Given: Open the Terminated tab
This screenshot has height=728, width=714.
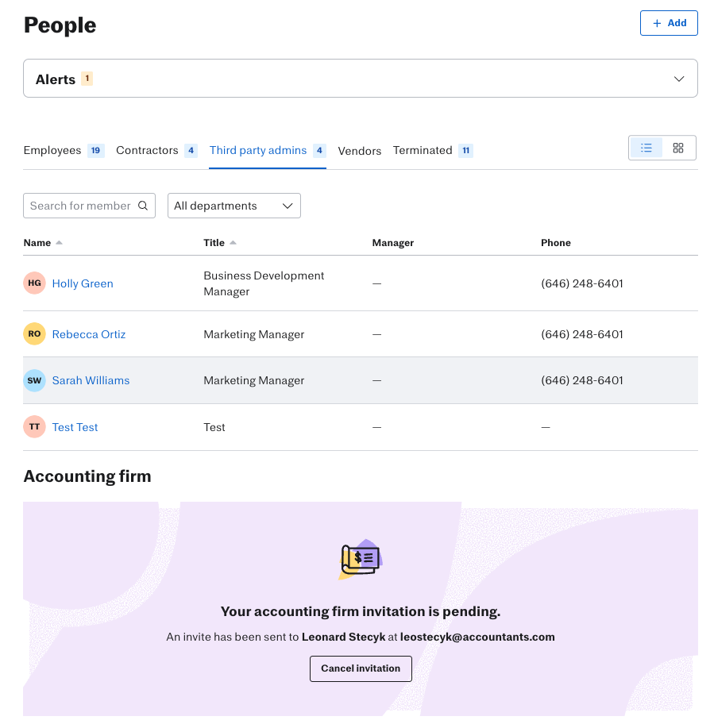Looking at the screenshot, I should (423, 150).
